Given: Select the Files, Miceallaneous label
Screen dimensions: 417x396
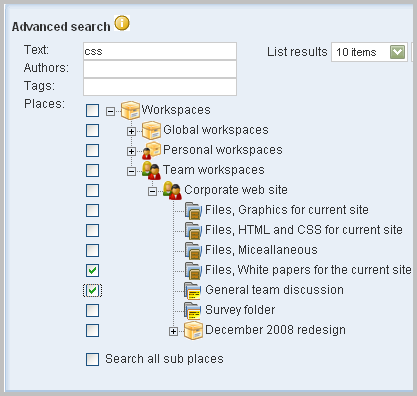Looking at the screenshot, I should click(x=261, y=250).
